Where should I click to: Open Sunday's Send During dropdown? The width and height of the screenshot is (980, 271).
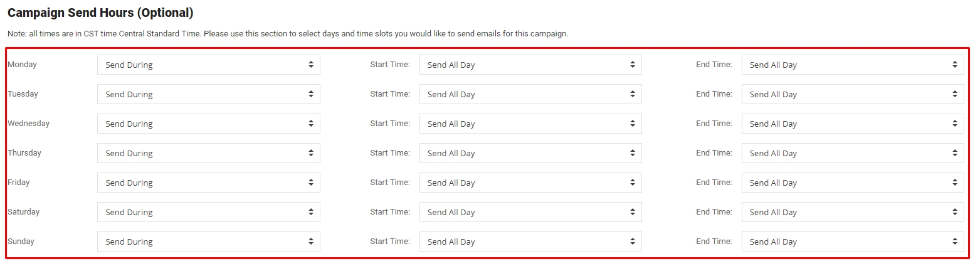209,242
